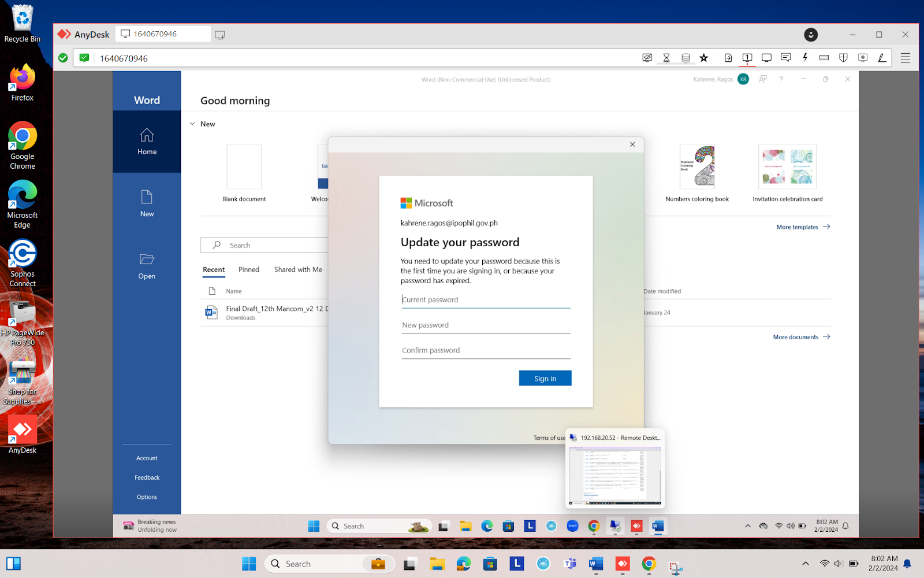Open Home in the Word sidebar
The height and width of the screenshot is (578, 924).
[x=147, y=142]
